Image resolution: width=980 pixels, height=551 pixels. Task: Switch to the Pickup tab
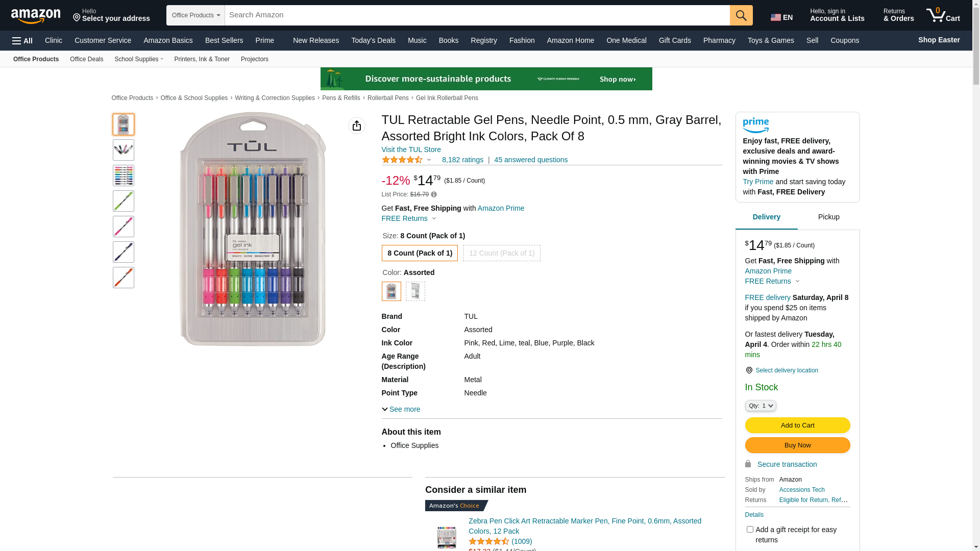828,217
